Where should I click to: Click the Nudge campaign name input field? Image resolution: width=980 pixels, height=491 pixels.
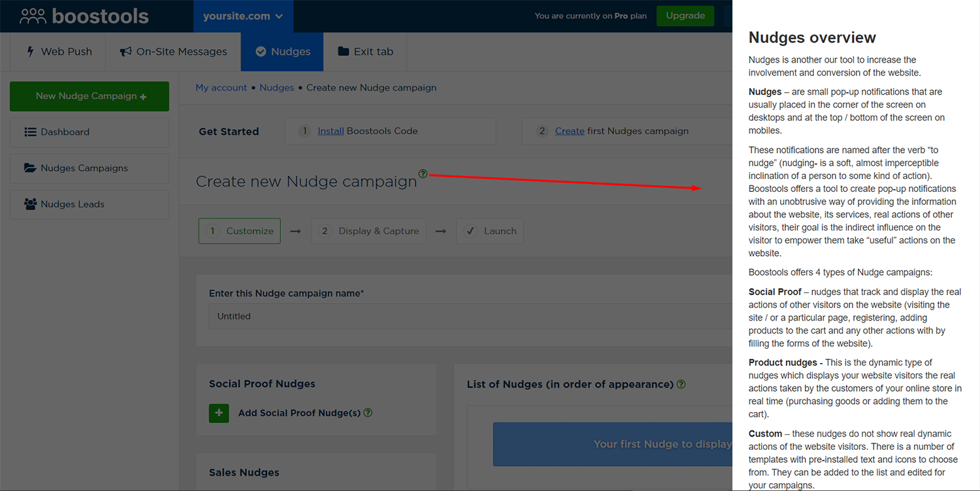470,316
